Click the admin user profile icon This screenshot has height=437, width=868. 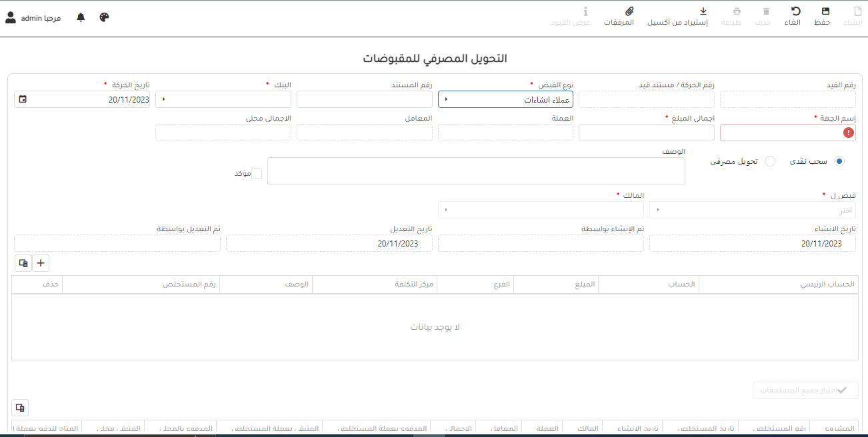click(11, 17)
